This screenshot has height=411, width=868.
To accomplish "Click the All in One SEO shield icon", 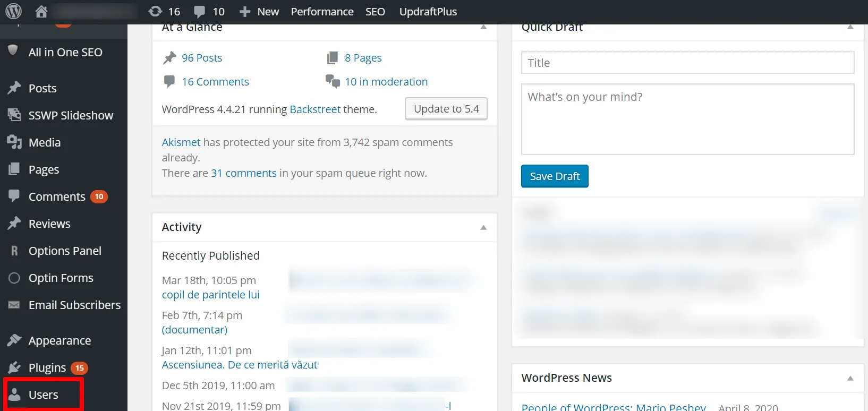I will (13, 51).
